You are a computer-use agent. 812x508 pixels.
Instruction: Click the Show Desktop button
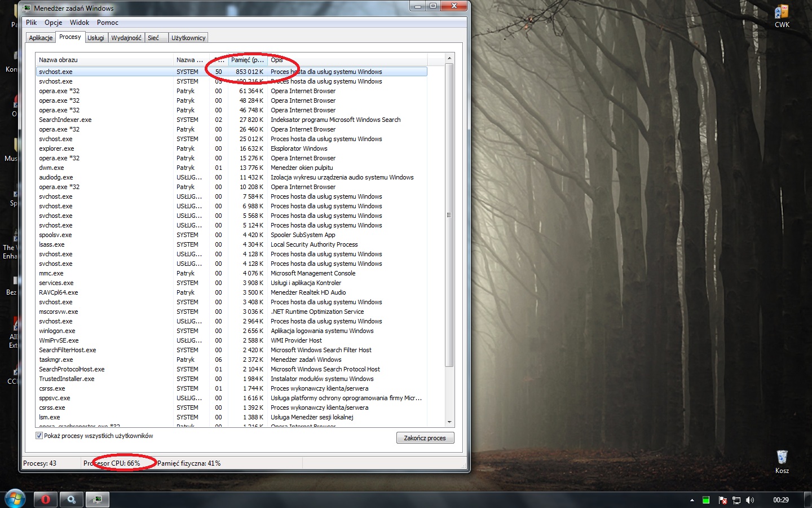(807, 500)
